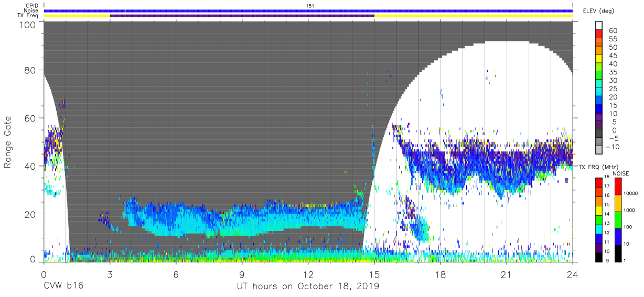Click the 16 tick on TX FRQ legend
Image resolution: width=644 pixels, height=297 pixels.
(608, 195)
